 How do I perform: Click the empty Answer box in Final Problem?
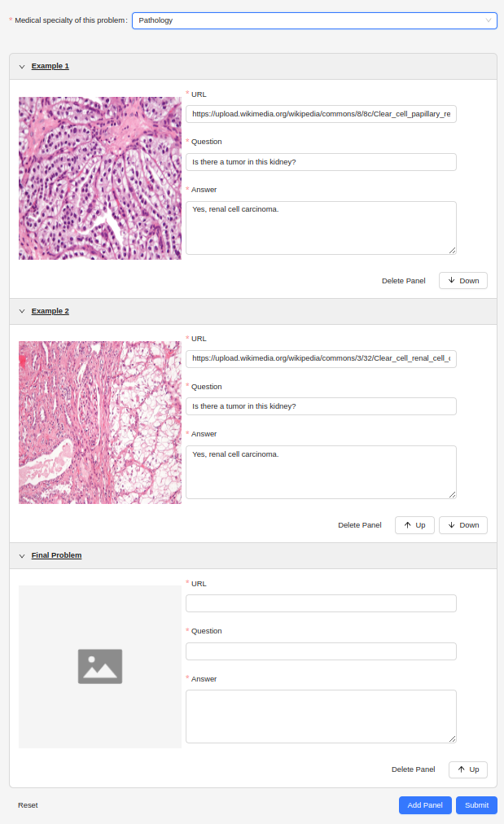(x=321, y=717)
